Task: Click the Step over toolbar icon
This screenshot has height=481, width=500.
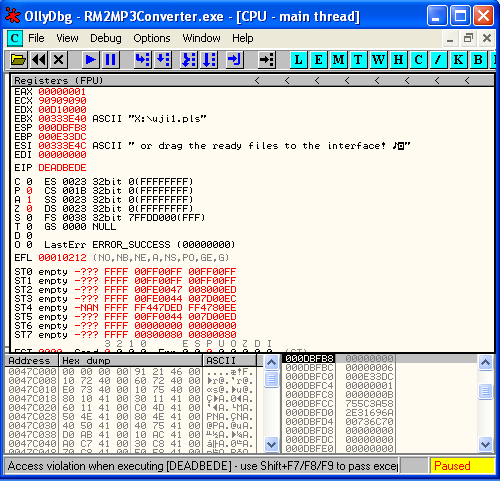Action: click(x=163, y=60)
